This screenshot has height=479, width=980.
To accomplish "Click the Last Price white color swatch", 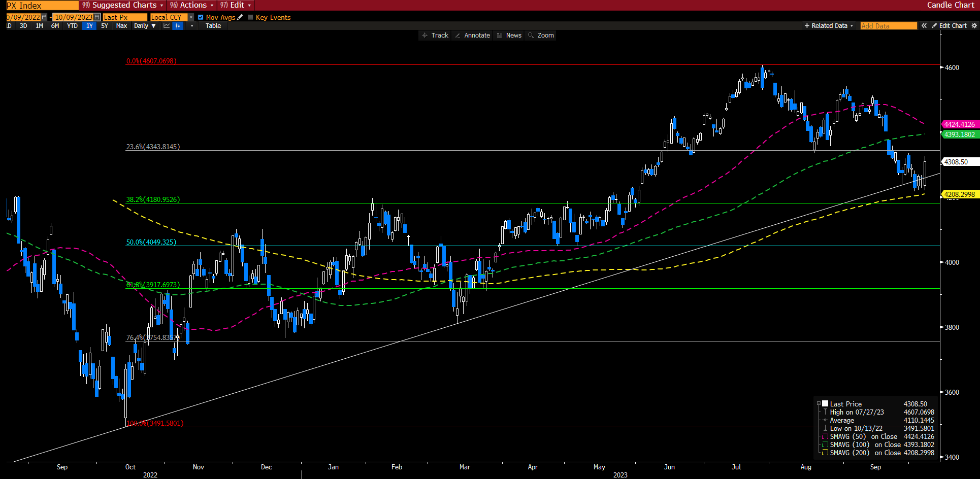I will (825, 404).
